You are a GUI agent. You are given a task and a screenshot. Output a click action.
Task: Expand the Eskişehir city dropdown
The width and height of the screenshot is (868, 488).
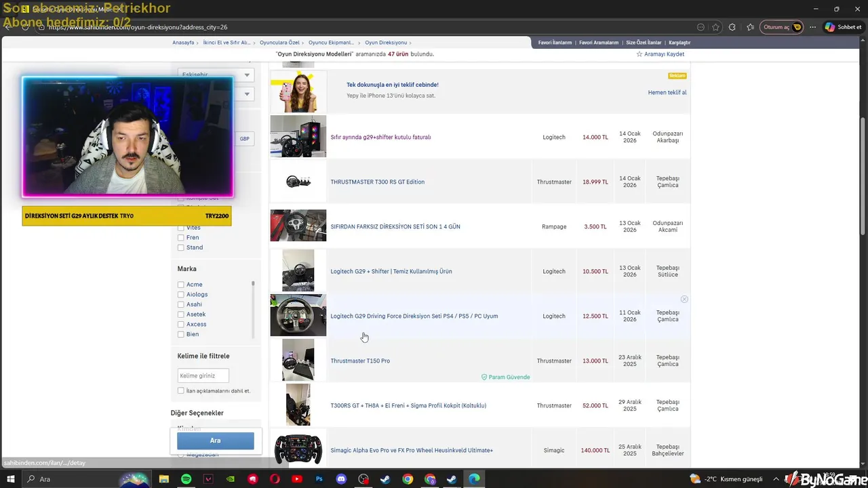coord(215,75)
